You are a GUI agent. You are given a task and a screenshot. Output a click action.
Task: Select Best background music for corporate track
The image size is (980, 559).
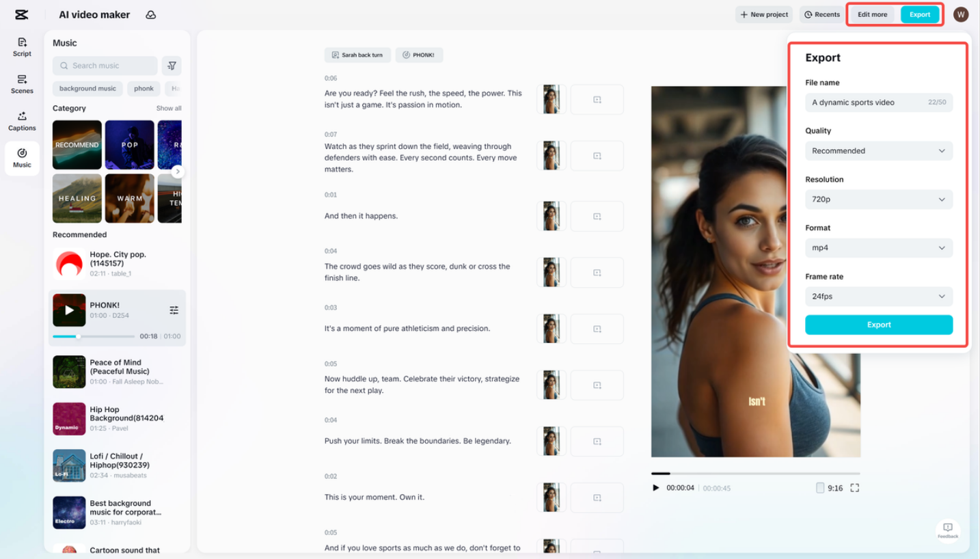click(x=116, y=513)
